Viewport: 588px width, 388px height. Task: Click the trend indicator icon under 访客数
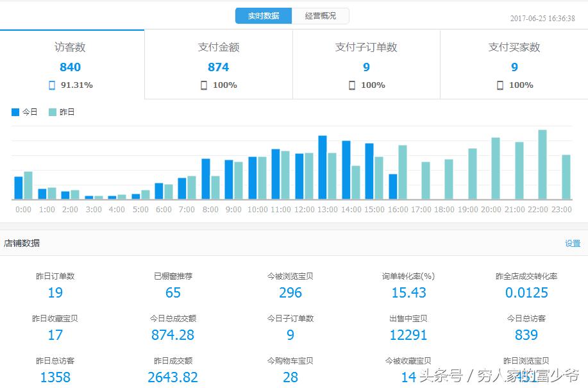[53, 84]
